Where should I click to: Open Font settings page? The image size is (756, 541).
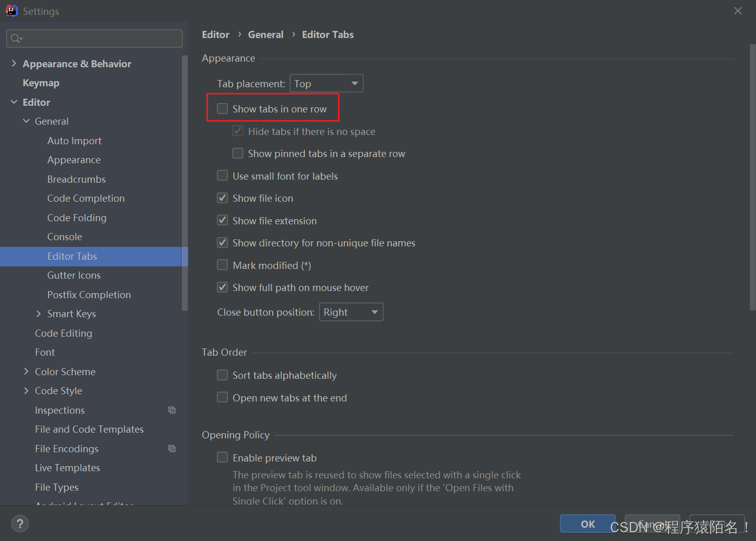[45, 352]
